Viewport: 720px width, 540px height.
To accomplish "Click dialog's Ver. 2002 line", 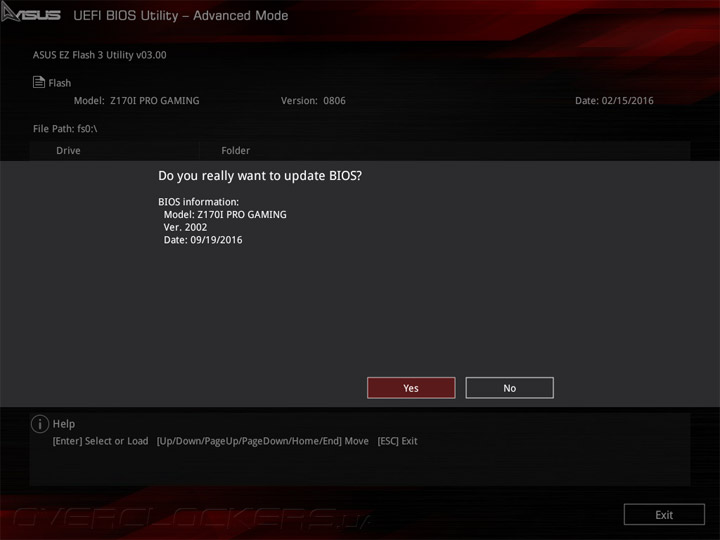I will (x=185, y=227).
